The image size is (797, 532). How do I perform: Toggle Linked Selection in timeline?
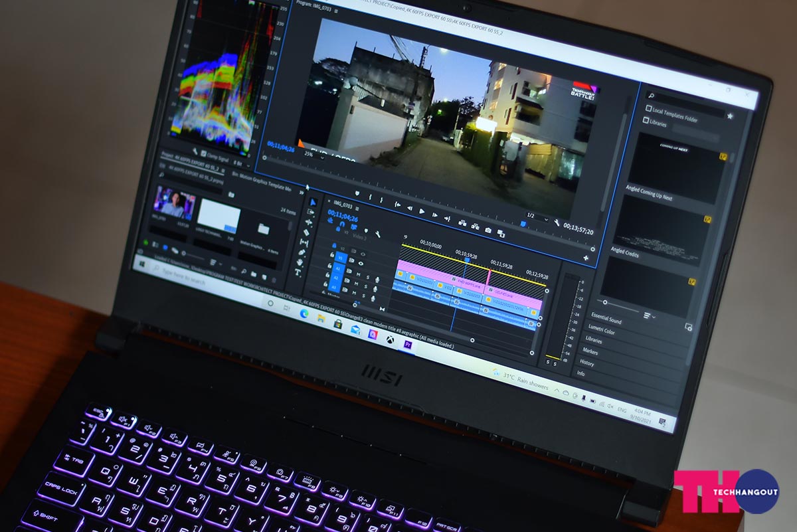(353, 227)
